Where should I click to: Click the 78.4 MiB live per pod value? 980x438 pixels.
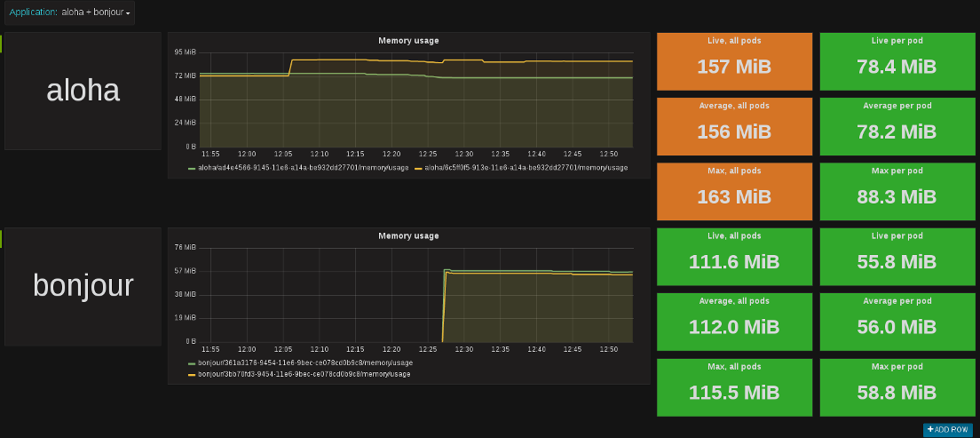tap(897, 67)
